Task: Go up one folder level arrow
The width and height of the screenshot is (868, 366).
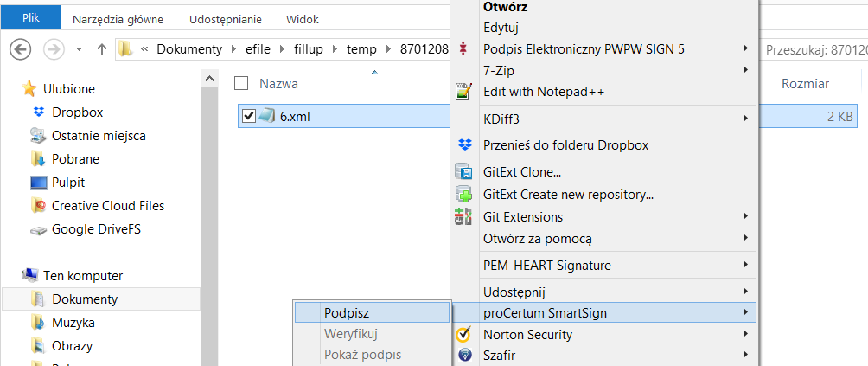Action: pyautogui.click(x=101, y=49)
